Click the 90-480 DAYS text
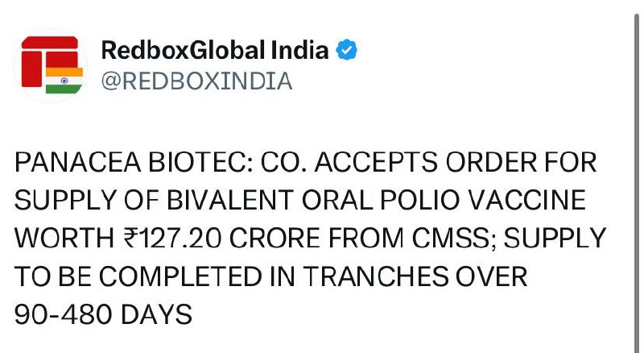 [104, 314]
